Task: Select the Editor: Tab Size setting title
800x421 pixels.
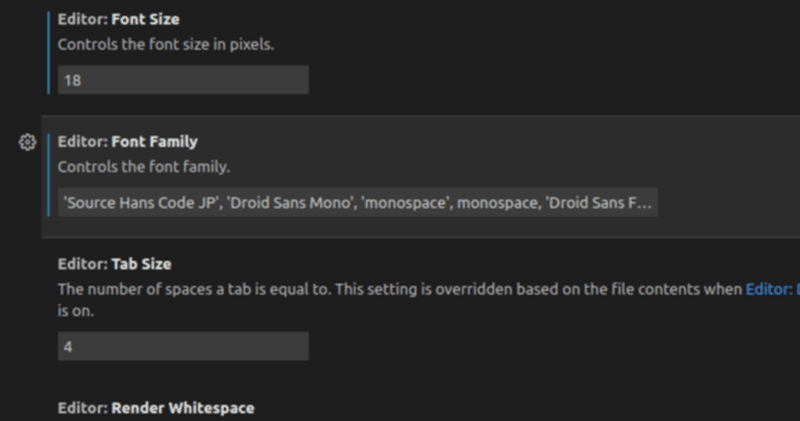Action: pos(114,264)
